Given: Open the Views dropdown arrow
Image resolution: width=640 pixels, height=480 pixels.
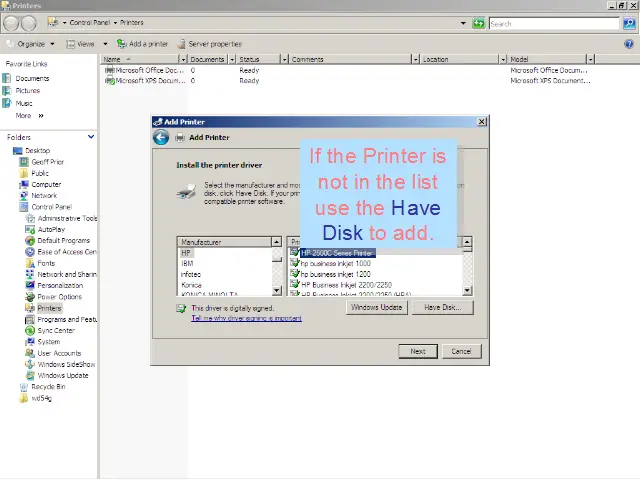Looking at the screenshot, I should (105, 44).
